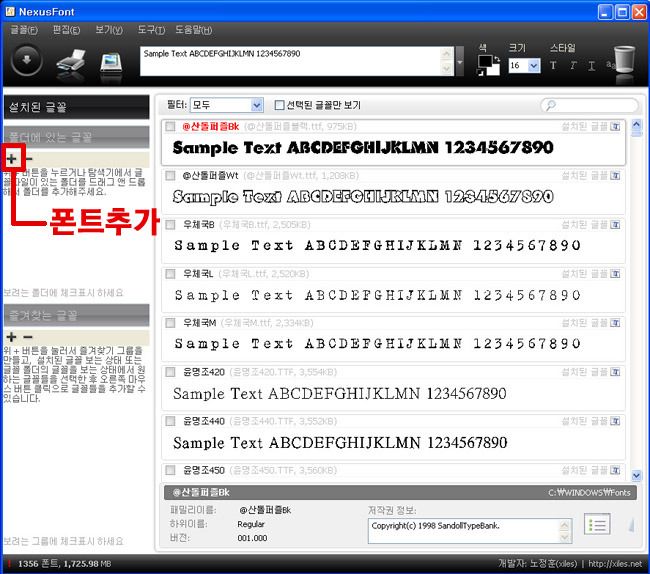Image resolution: width=650 pixels, height=574 pixels.
Task: Click the installed-font icon on 윤명조440 row
Action: [615, 421]
